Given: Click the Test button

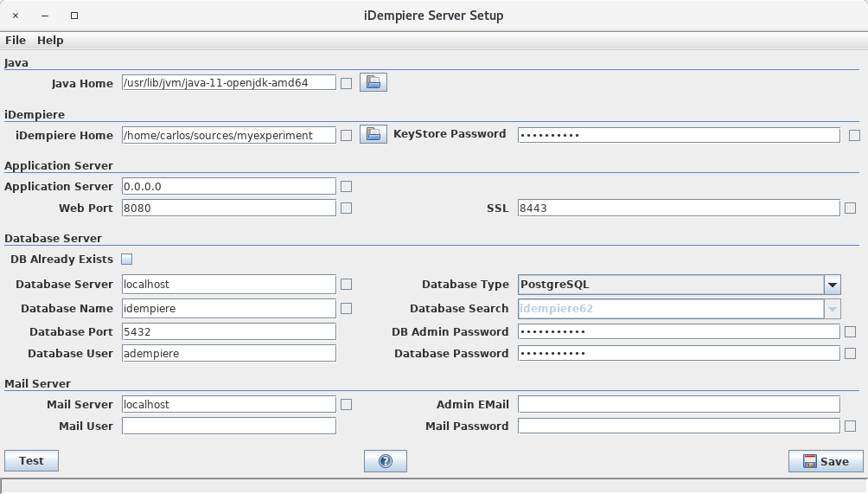Looking at the screenshot, I should pos(31,461).
